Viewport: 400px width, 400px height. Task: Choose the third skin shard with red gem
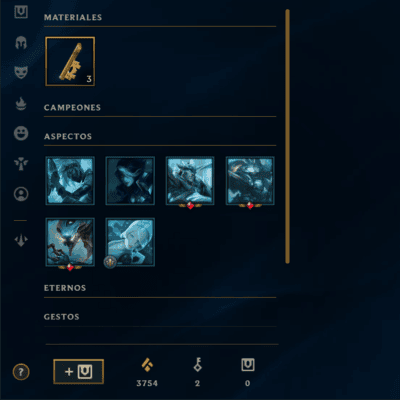pos(190,181)
